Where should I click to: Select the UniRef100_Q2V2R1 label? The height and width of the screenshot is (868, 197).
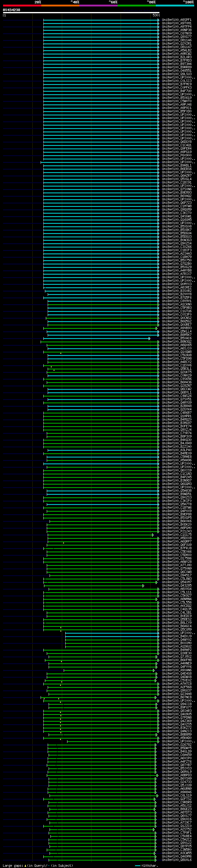(176, 43)
